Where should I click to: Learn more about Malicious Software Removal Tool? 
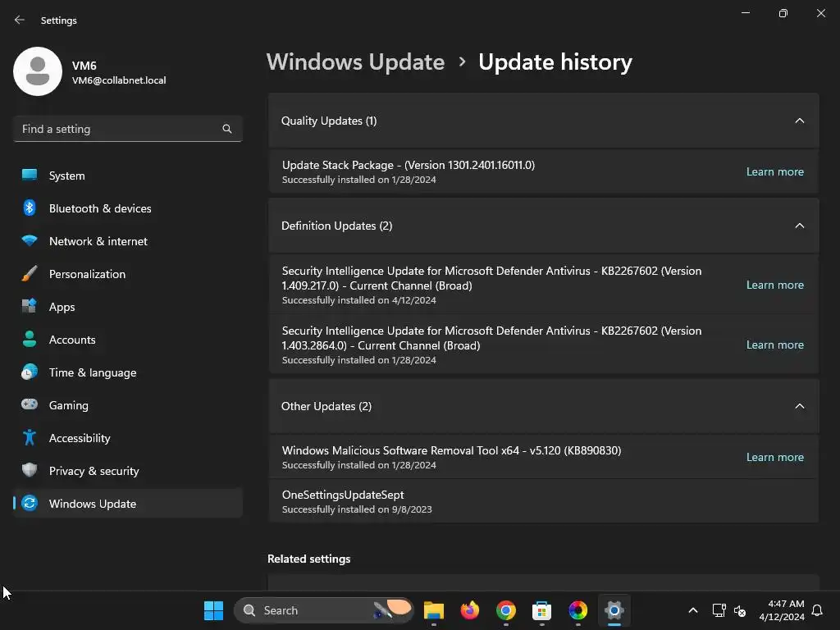(774, 457)
